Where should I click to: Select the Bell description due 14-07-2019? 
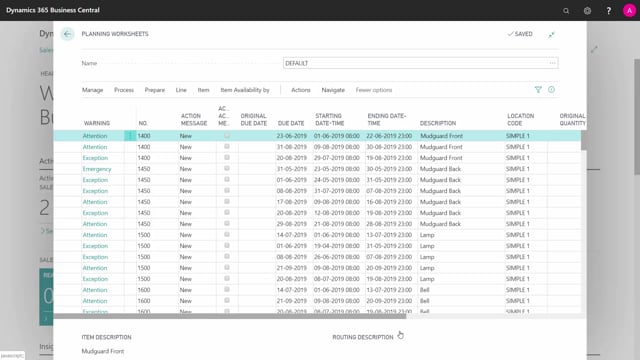coord(424,290)
